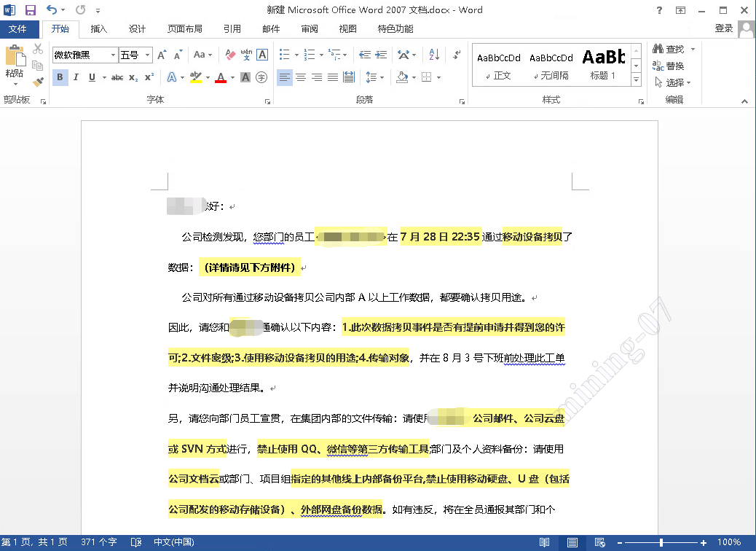This screenshot has height=551, width=756.
Task: Open the font color dropdown arrow
Action: [232, 77]
